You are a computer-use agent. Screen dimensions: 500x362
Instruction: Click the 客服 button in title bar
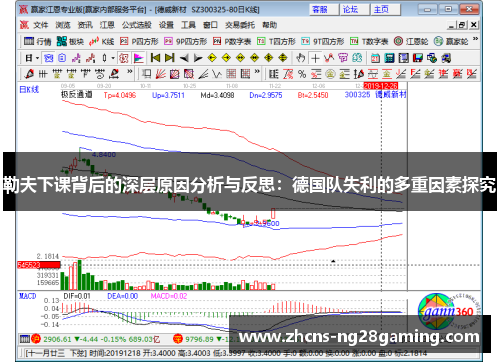tap(323, 9)
